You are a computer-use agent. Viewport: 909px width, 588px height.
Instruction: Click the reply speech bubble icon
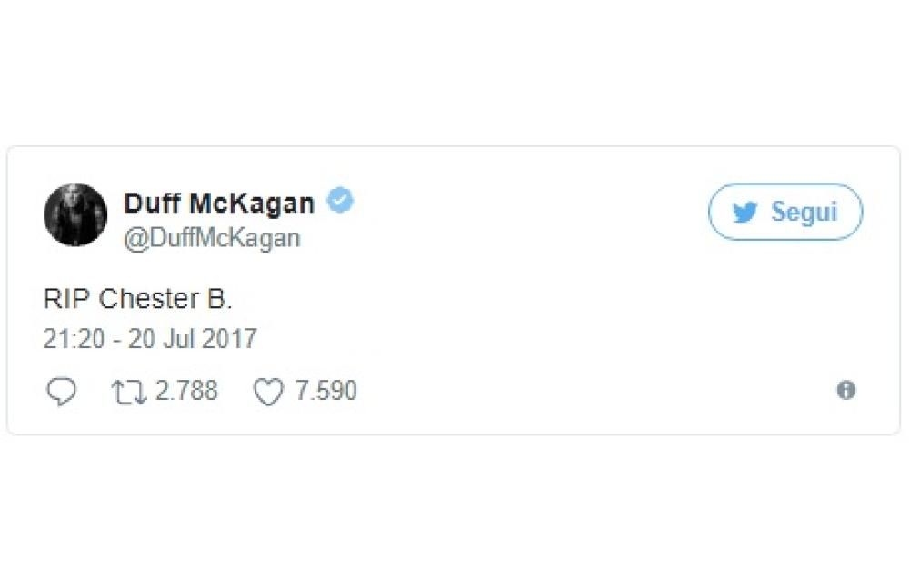pyautogui.click(x=61, y=392)
